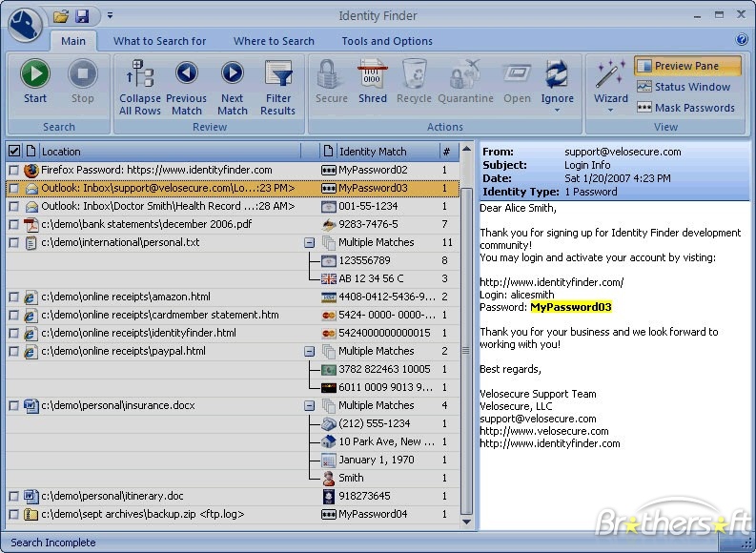Image resolution: width=756 pixels, height=553 pixels.
Task: Click the Stop search icon
Action: tap(82, 73)
